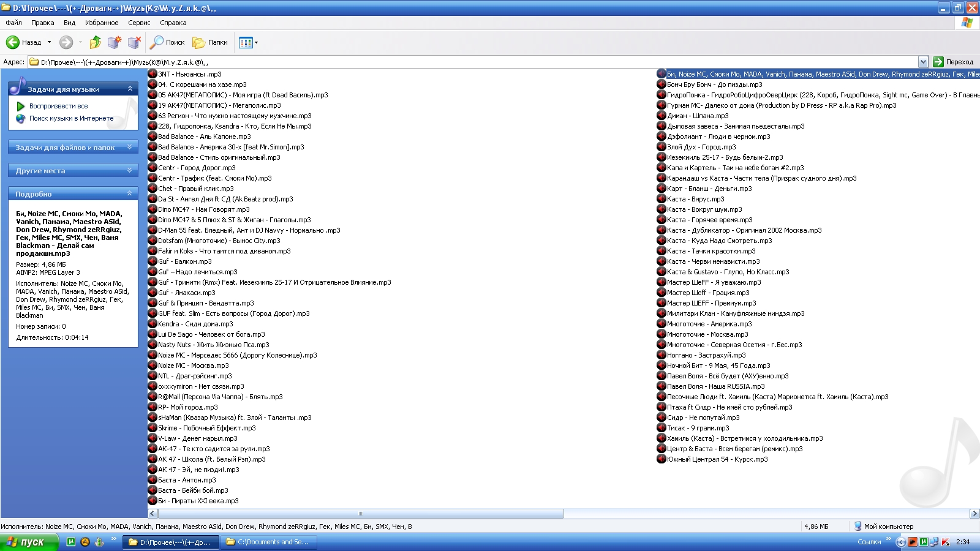980x551 pixels.
Task: Select Chet - Правый клик.mp3
Action: (196, 189)
